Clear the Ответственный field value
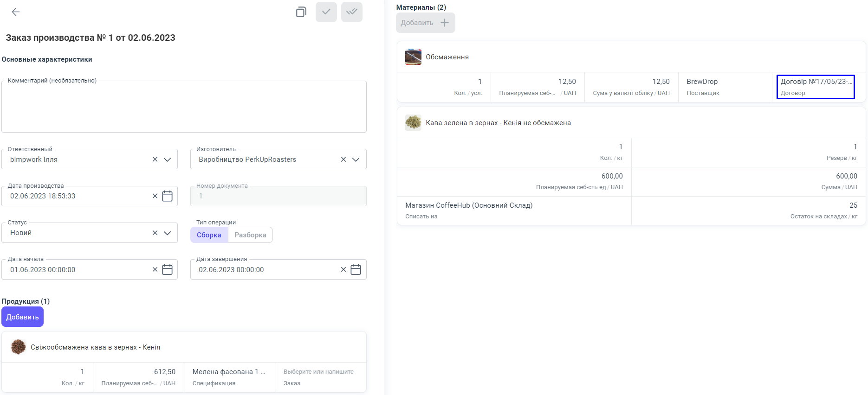Viewport: 868px width, 395px height. [155, 159]
